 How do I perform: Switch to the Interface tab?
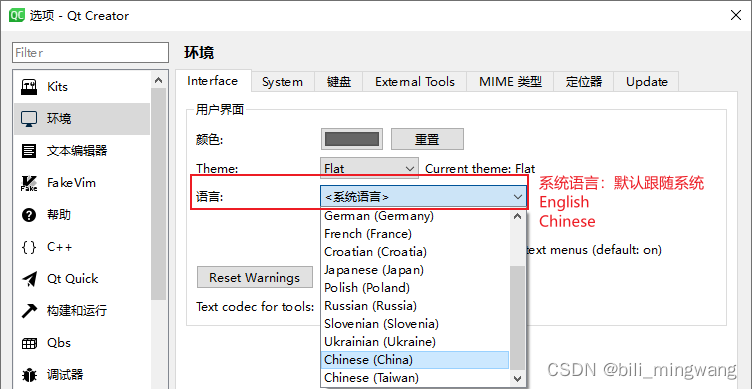212,81
